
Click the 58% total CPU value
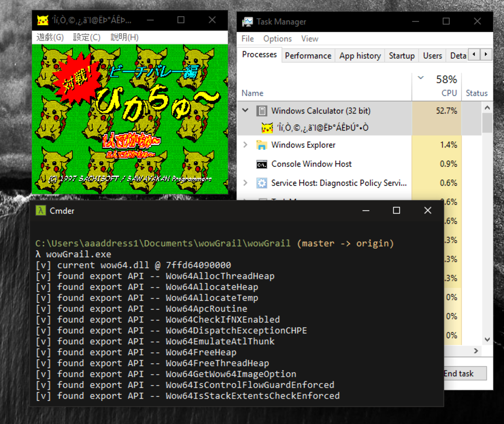pos(446,80)
